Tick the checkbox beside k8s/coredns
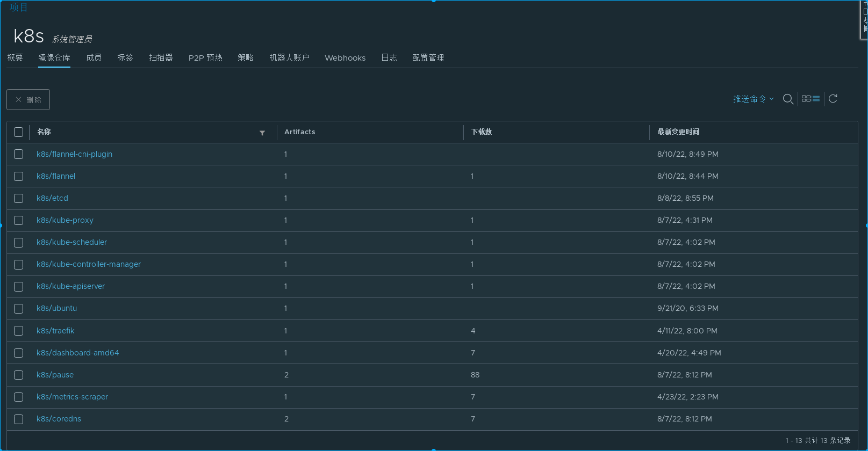 19,419
